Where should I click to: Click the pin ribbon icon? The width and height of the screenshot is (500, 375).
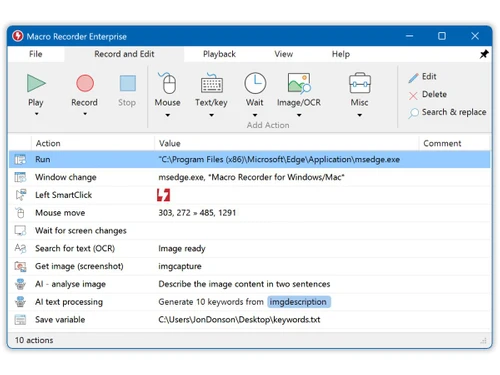484,54
